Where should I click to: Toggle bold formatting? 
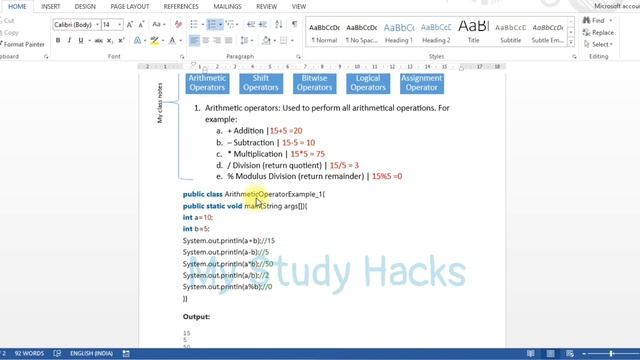pos(58,40)
